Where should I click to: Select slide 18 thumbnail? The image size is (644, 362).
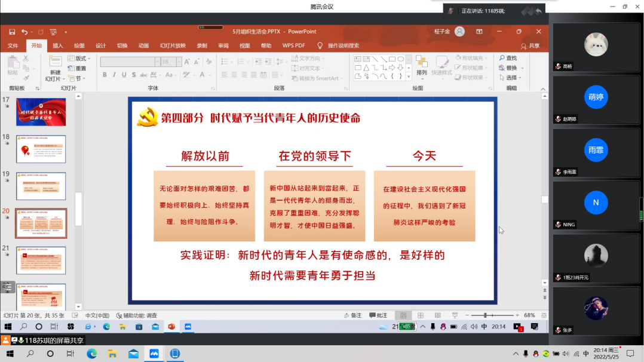tap(41, 149)
